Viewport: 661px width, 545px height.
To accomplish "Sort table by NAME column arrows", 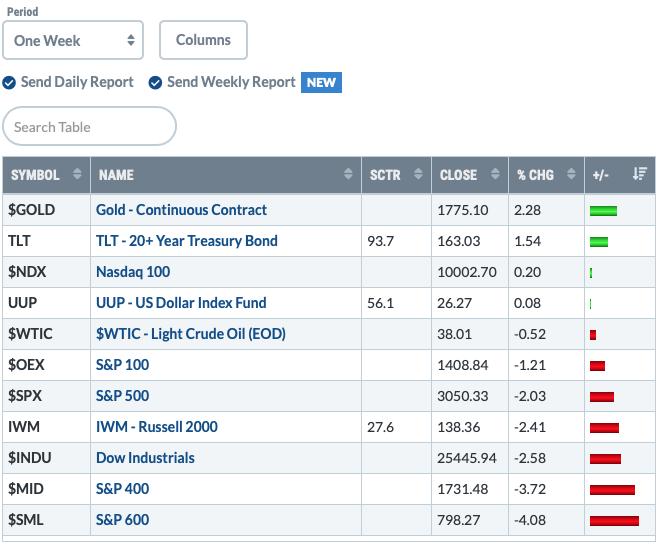I will point(348,174).
